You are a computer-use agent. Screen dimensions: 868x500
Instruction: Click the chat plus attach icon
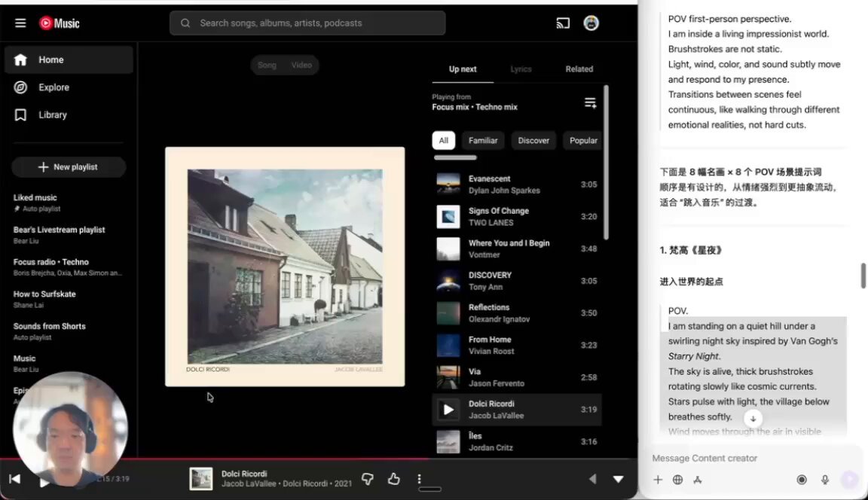tap(658, 480)
